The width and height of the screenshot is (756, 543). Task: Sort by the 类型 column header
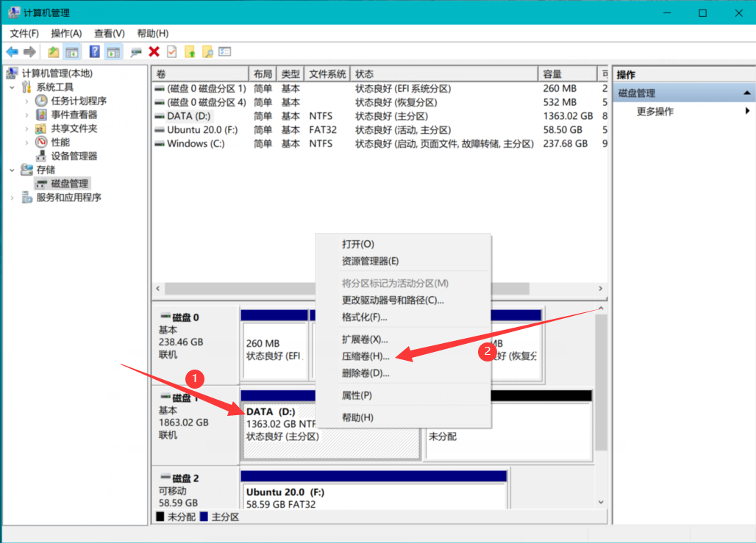pos(290,73)
